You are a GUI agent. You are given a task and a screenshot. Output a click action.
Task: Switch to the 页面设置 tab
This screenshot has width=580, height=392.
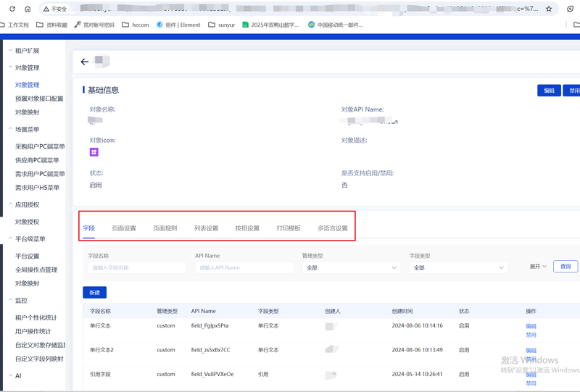pyautogui.click(x=124, y=228)
